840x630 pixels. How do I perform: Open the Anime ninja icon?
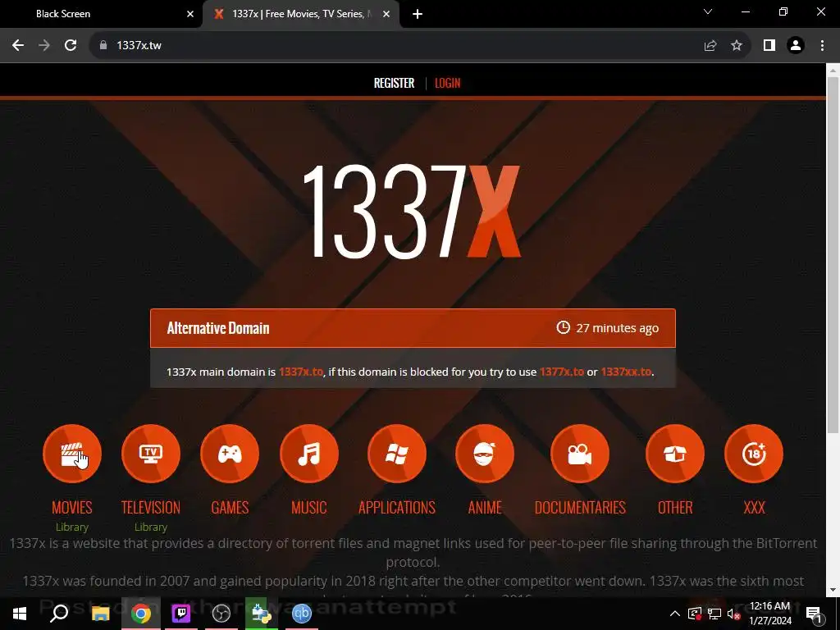coord(485,454)
